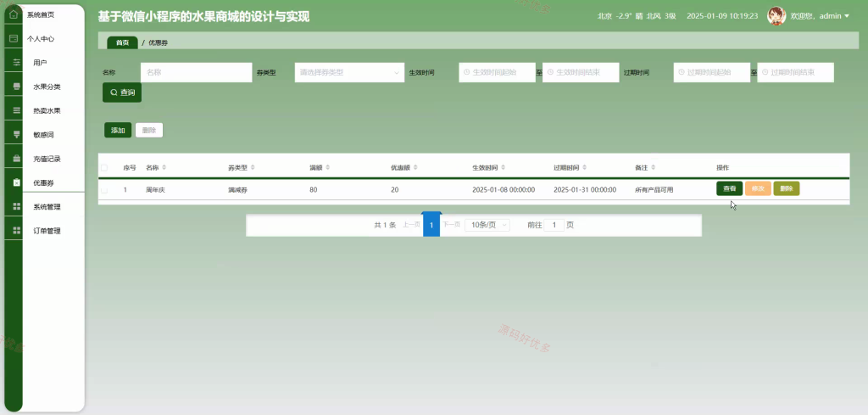Go to 用户 management menu

[x=40, y=63]
